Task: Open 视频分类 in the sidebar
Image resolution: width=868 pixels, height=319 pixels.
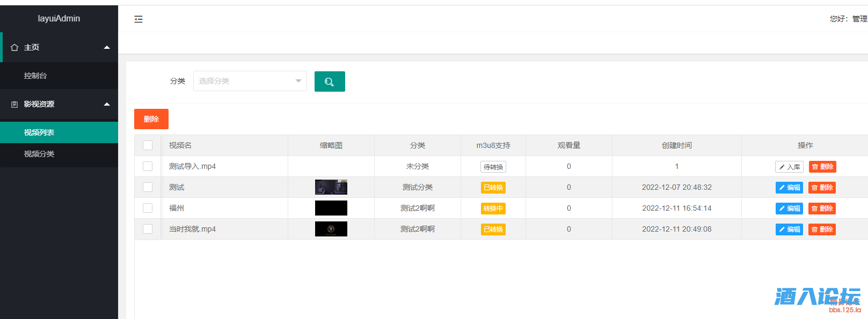Action: pyautogui.click(x=39, y=154)
